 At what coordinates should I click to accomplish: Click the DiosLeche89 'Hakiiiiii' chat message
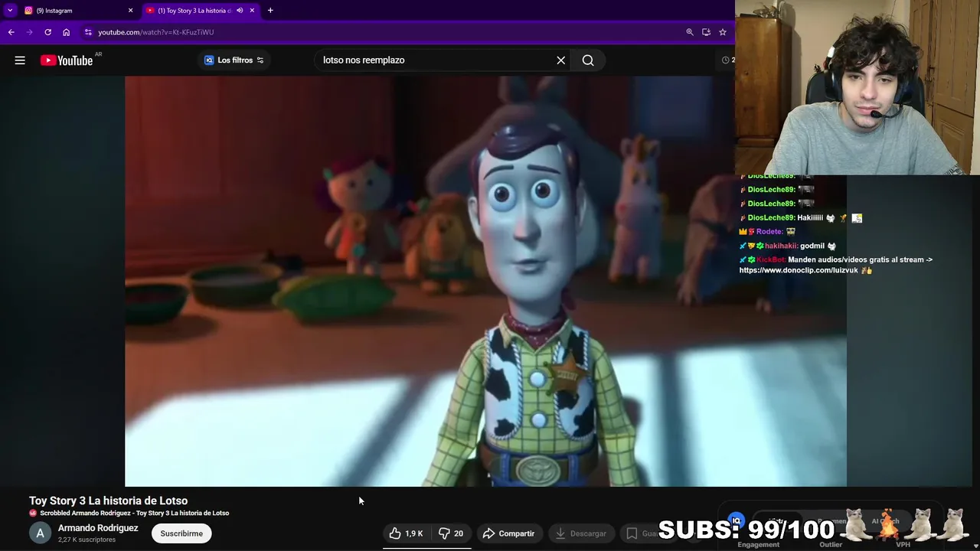[x=801, y=218]
